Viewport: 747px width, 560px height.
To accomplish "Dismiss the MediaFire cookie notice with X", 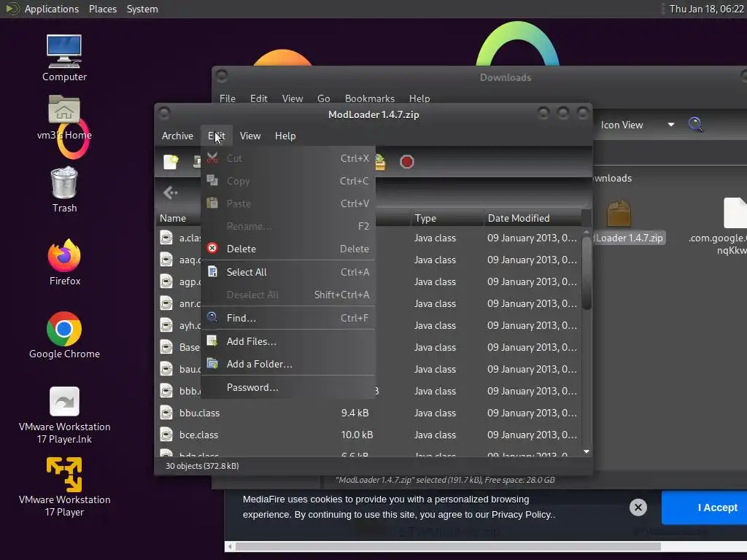I will pos(638,507).
